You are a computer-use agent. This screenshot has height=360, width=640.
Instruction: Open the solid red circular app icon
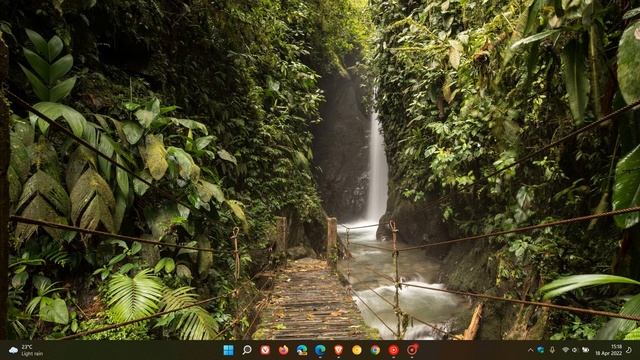tap(393, 350)
